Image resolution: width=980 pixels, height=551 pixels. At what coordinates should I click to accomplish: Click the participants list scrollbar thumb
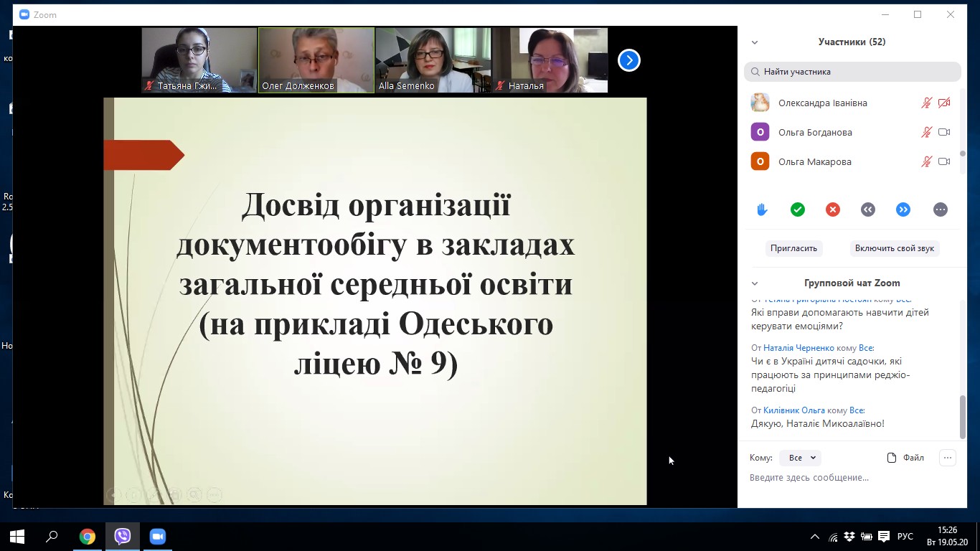point(963,154)
